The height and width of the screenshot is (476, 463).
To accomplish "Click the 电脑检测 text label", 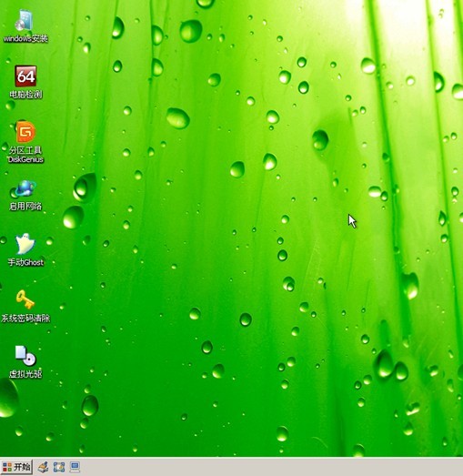I will [25, 95].
